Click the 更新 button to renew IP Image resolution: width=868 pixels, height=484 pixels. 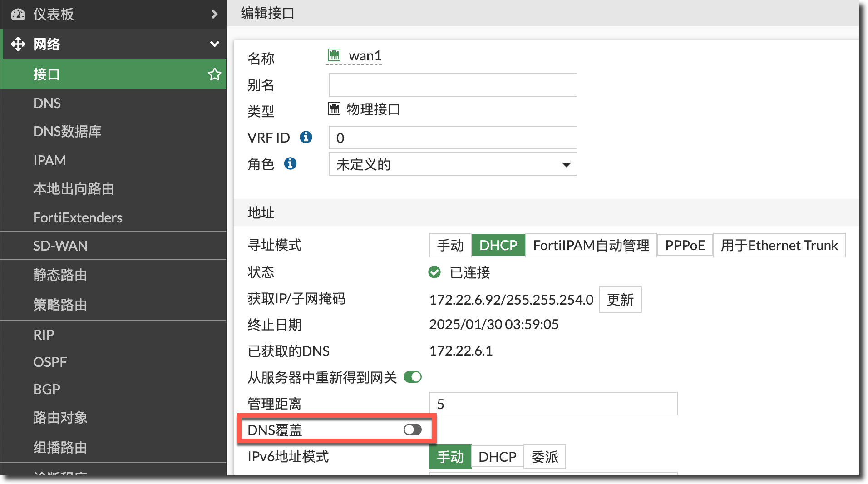click(620, 300)
